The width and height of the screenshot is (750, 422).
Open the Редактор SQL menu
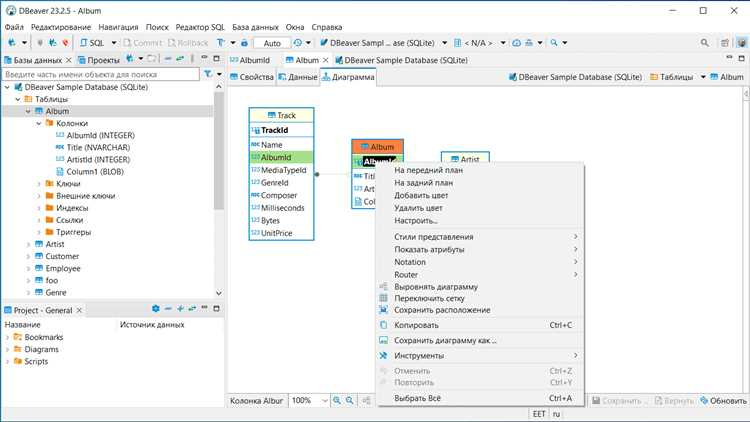(x=200, y=27)
